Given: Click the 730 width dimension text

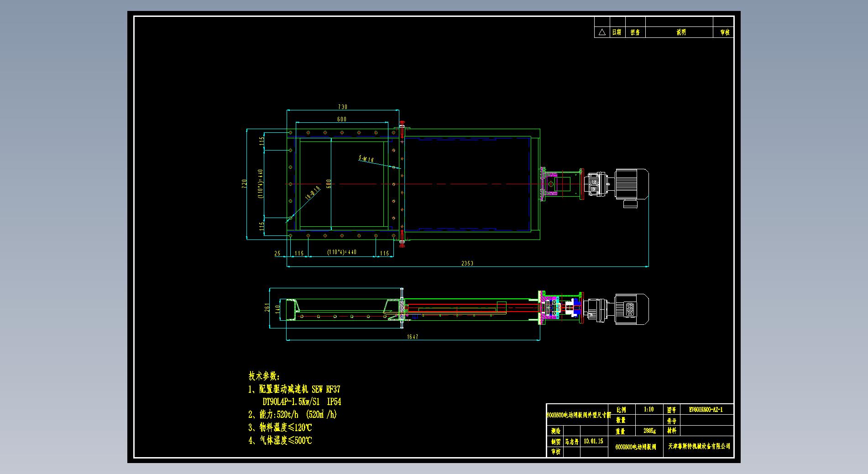Looking at the screenshot, I should point(342,107).
